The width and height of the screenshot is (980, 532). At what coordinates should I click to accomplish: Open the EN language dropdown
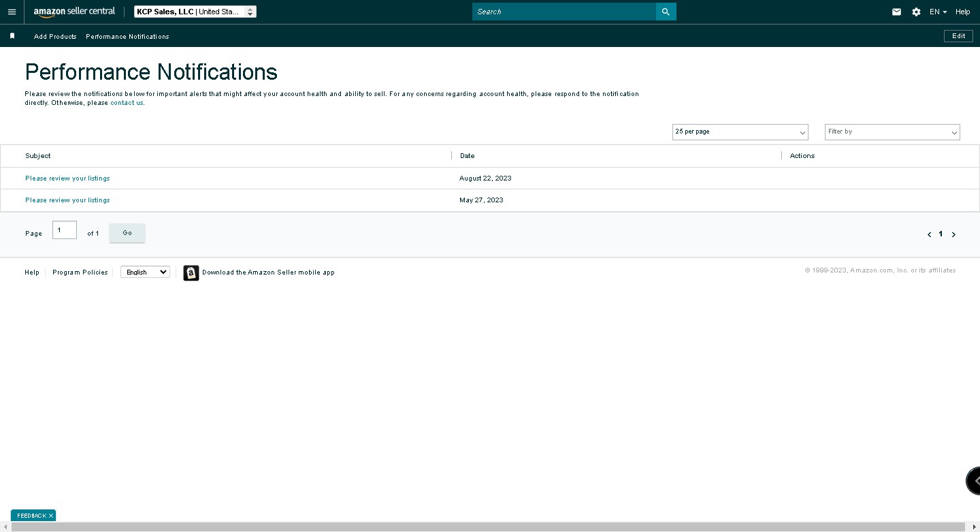pos(938,12)
